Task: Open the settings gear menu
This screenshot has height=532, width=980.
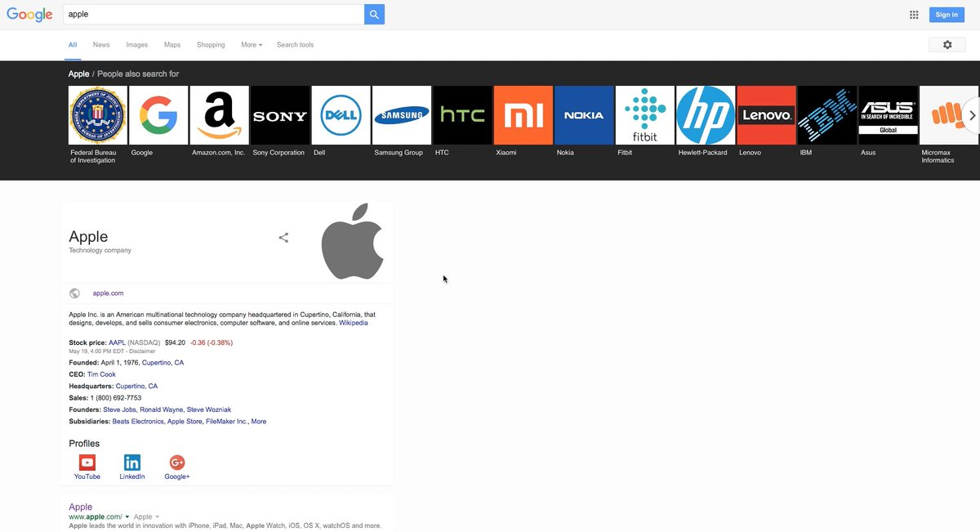Action: pos(947,45)
